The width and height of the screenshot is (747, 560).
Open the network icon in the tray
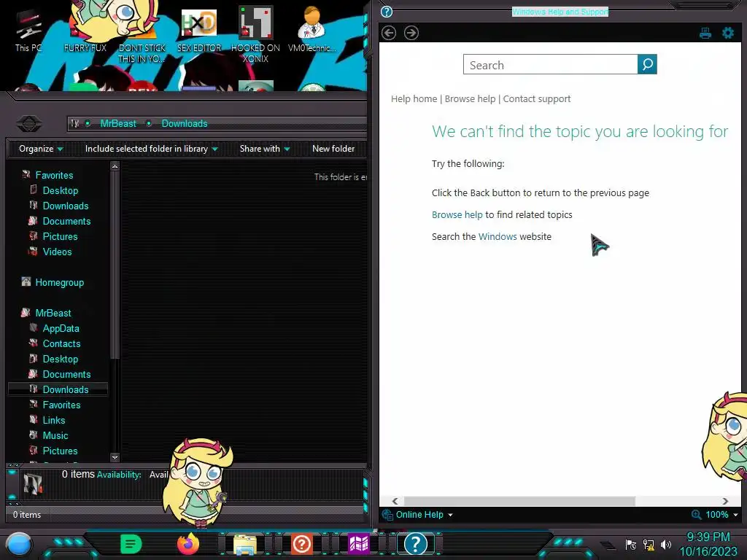(x=649, y=545)
